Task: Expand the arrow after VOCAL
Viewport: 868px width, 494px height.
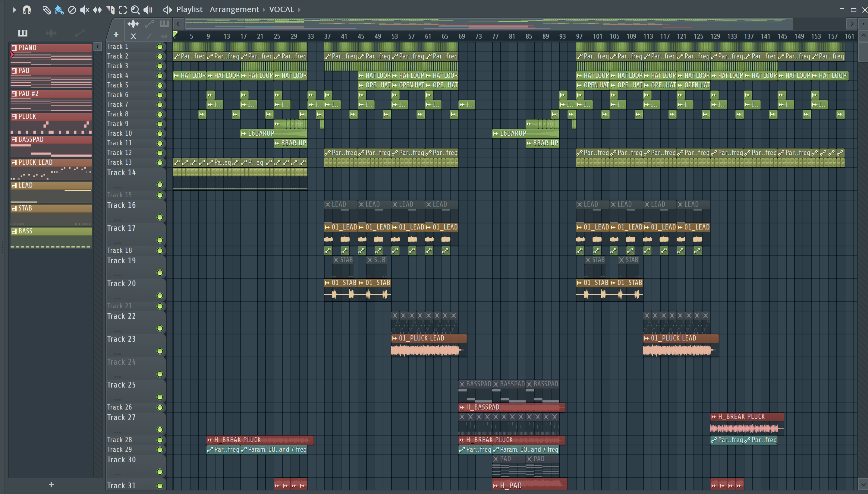Action: point(299,10)
